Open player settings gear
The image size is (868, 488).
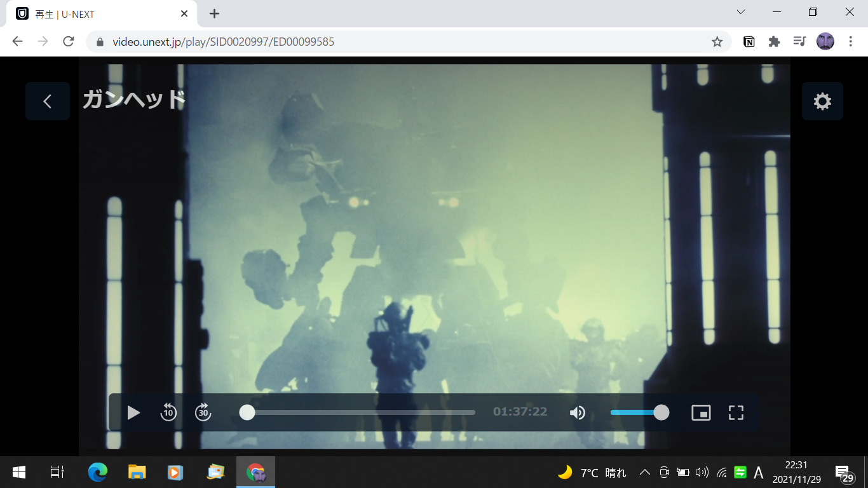pyautogui.click(x=822, y=101)
